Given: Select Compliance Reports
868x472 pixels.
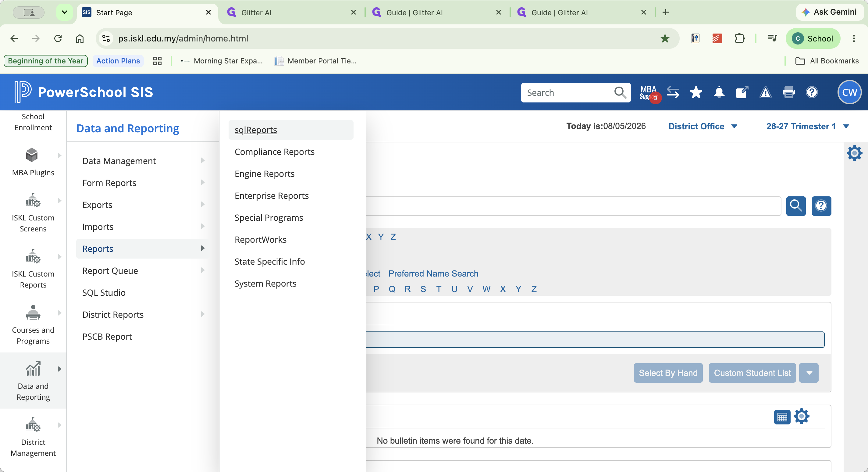Looking at the screenshot, I should (275, 152).
